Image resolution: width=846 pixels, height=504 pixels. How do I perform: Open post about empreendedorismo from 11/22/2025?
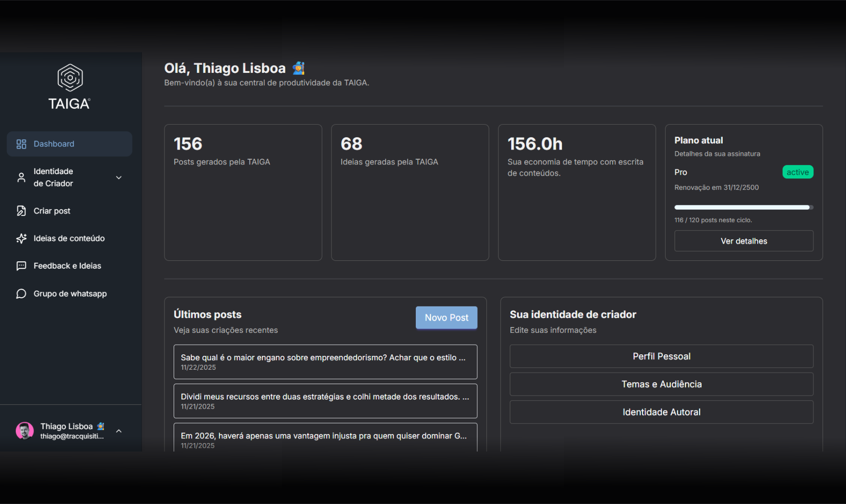325,362
